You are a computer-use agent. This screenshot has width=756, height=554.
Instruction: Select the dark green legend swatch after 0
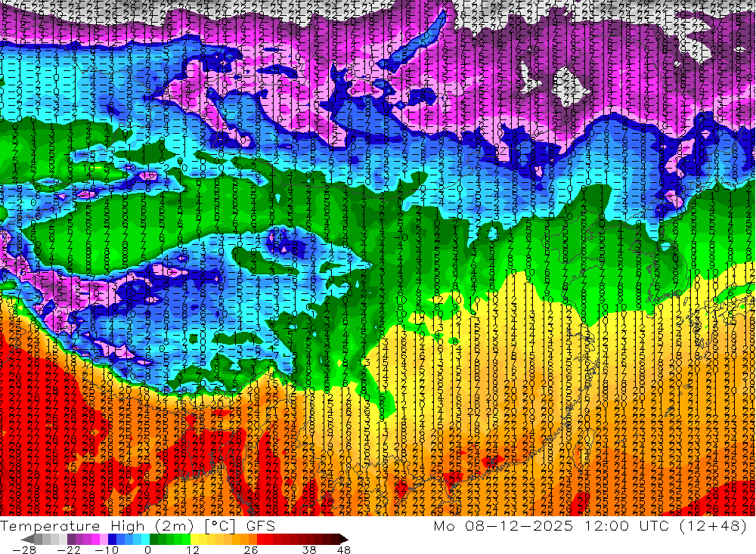click(153, 539)
